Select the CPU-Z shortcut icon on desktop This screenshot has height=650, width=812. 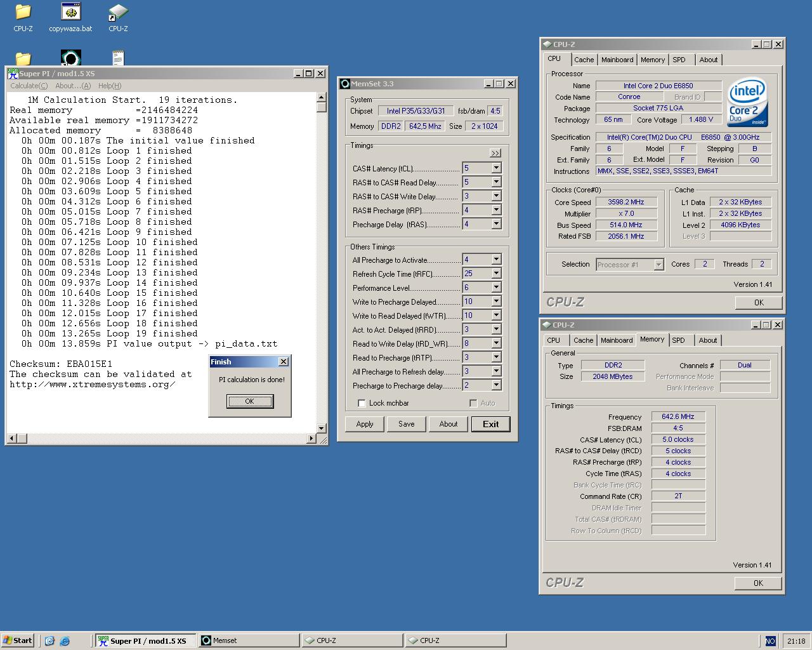click(x=118, y=17)
